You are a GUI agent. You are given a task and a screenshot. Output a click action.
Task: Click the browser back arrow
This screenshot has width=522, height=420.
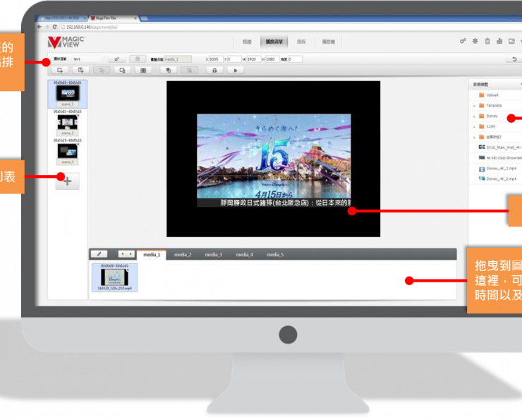click(x=40, y=27)
